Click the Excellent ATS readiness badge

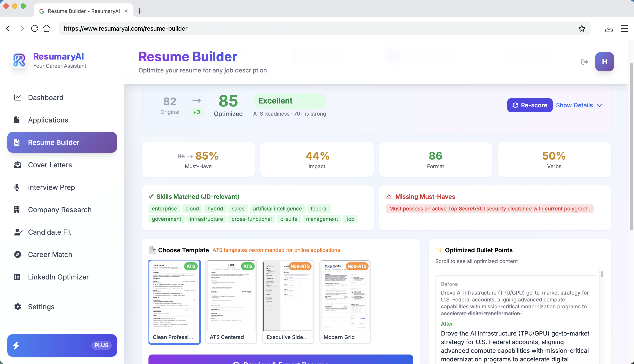point(290,101)
